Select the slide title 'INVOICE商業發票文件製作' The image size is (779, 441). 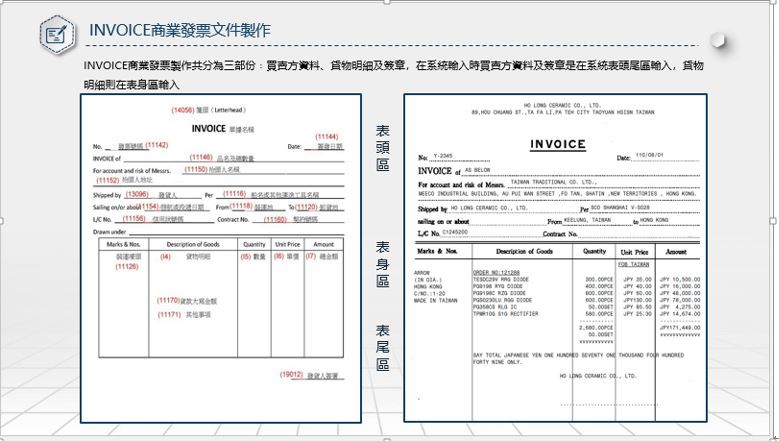point(179,31)
